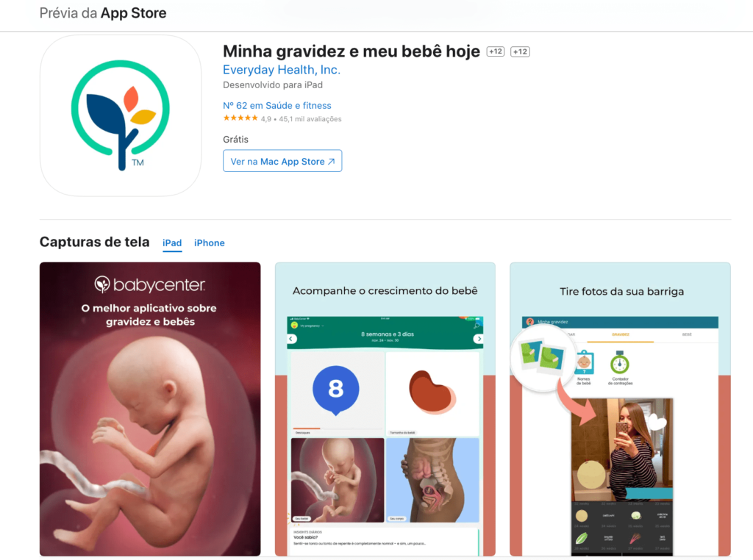Image resolution: width=753 pixels, height=560 pixels.
Task: Open the Acompanhe o crescimento do bebê screenshot
Action: [385, 409]
